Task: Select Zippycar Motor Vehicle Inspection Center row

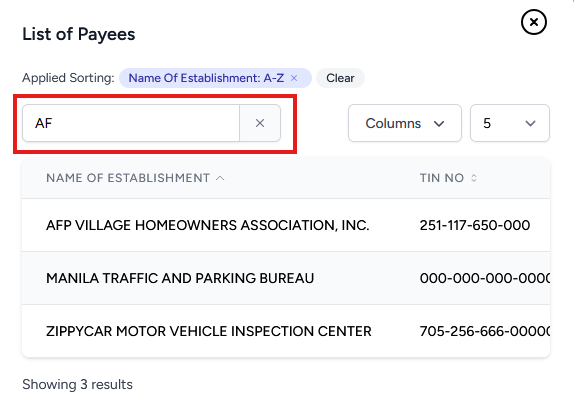Action: [x=286, y=331]
